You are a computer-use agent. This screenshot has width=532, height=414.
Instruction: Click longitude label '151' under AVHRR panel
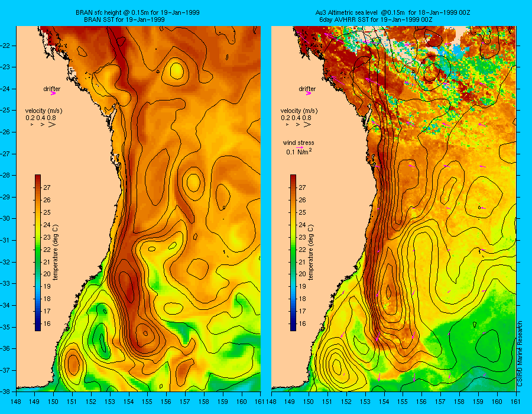coord(327,402)
